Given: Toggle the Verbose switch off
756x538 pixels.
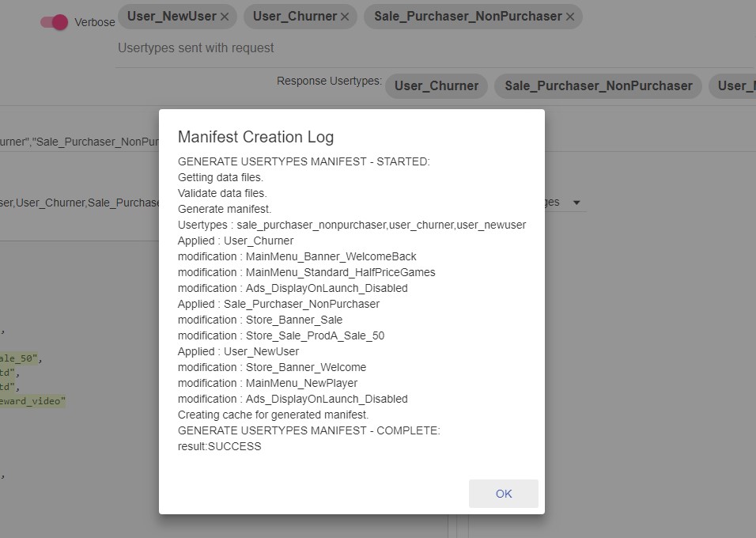Looking at the screenshot, I should (x=55, y=22).
